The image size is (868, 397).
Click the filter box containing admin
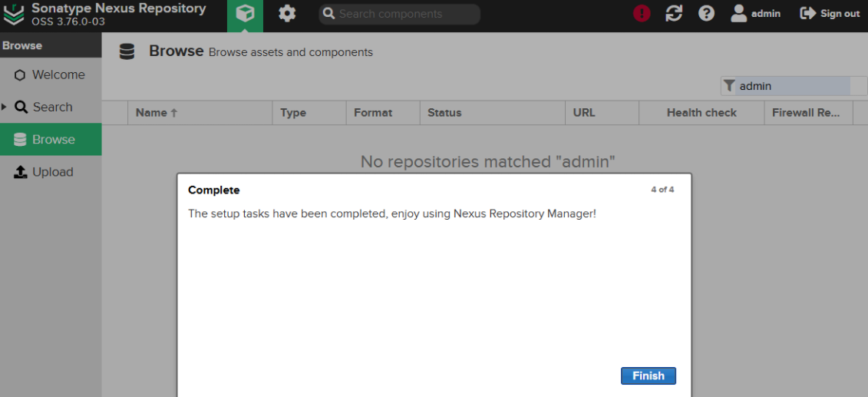click(794, 86)
